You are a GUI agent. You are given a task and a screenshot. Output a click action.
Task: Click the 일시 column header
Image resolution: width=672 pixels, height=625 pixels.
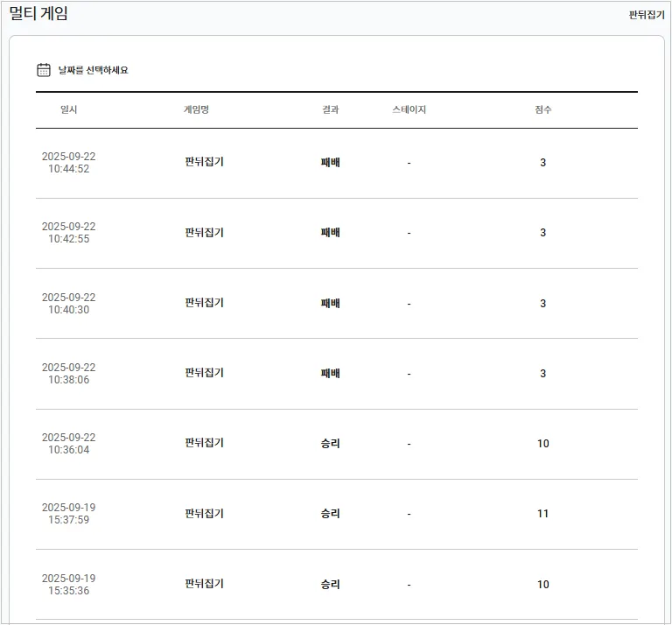69,109
